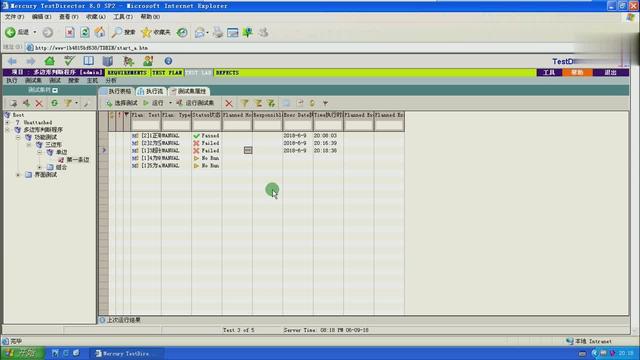Open the 测试集 menu

(33, 81)
